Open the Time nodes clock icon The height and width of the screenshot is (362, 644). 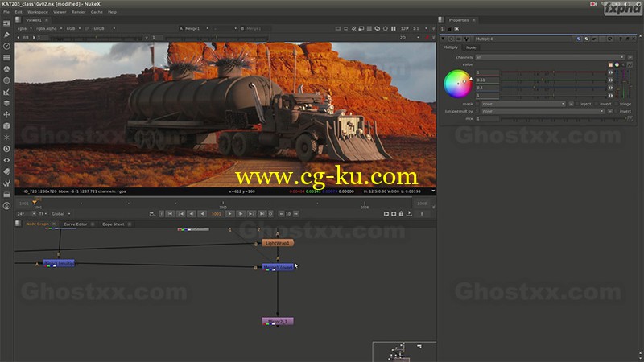(x=6, y=47)
